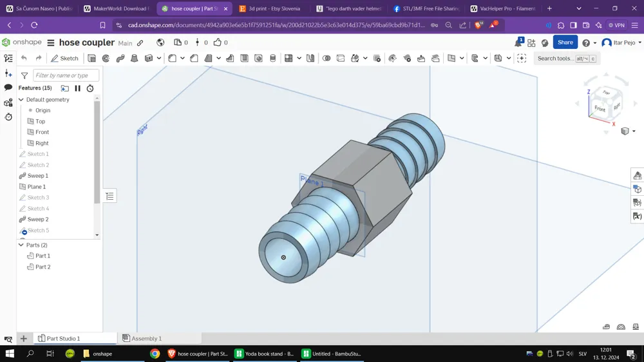This screenshot has height=362, width=644.
Task: Select the Chamfer tool
Action: point(194,59)
